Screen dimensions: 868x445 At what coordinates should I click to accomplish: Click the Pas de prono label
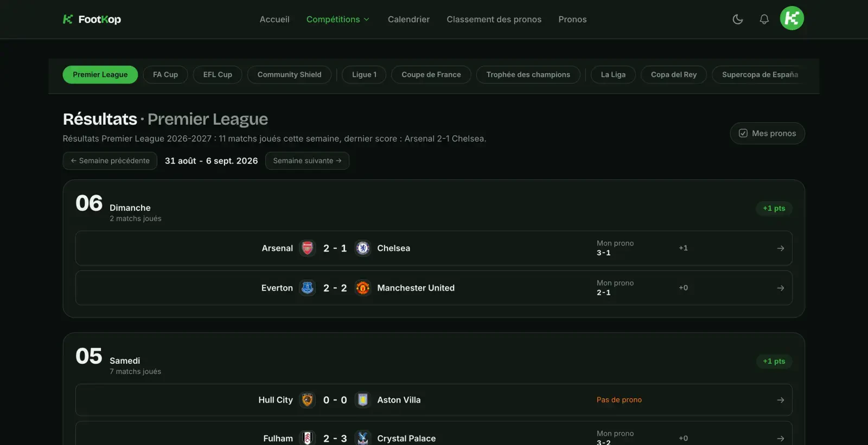pyautogui.click(x=619, y=400)
